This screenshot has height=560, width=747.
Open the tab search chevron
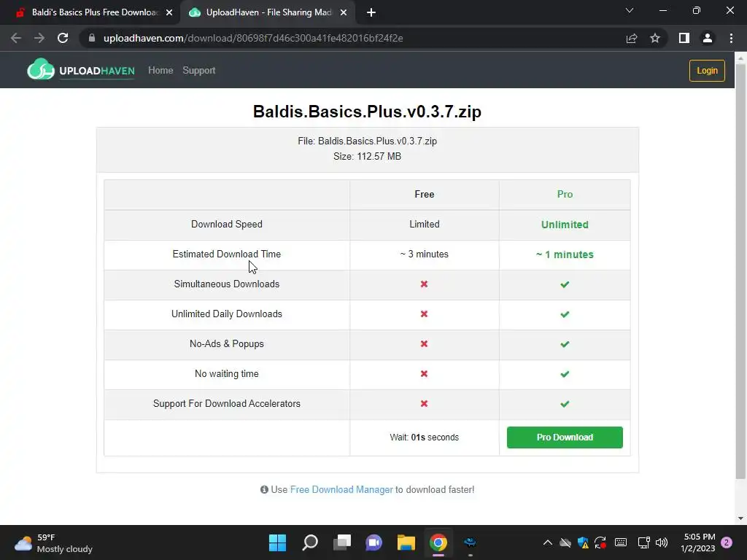coord(630,10)
